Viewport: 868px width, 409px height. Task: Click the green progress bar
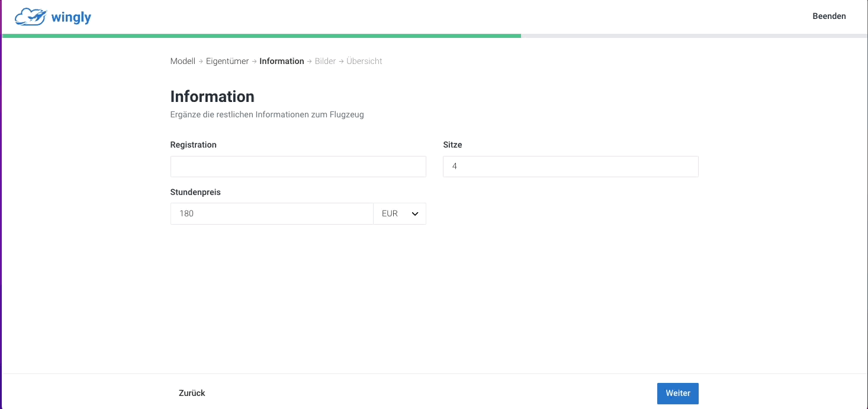262,36
